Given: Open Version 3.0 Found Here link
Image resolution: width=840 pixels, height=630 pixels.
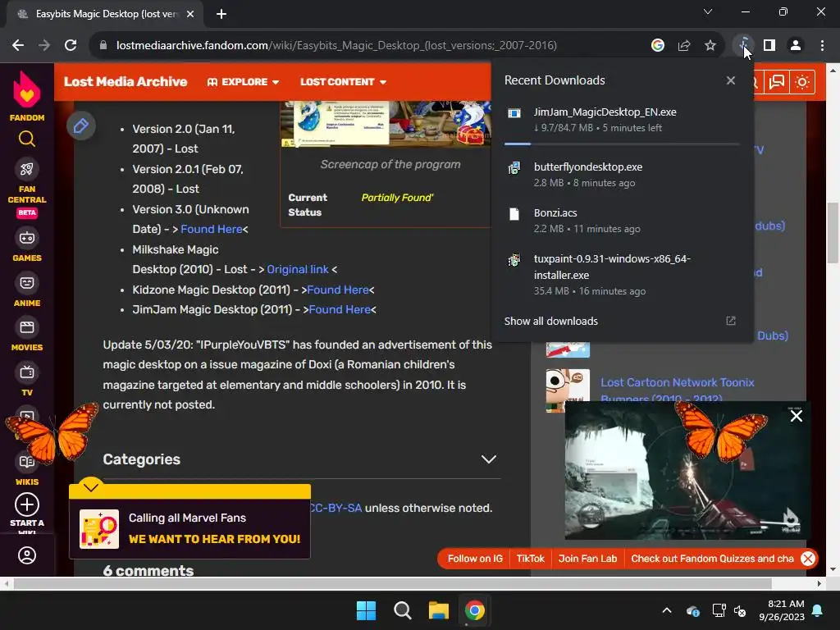Looking at the screenshot, I should 211,230.
